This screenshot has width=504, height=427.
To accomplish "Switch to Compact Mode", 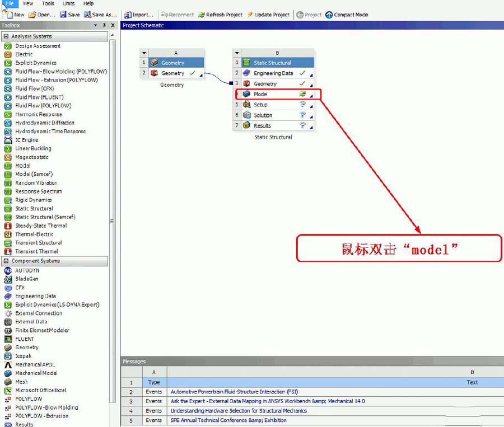I will tap(347, 15).
